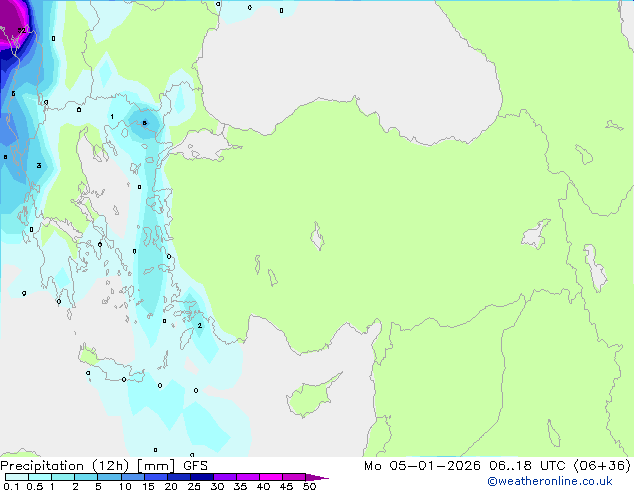Click the '1' precipitation value over northern Greece

click(112, 117)
